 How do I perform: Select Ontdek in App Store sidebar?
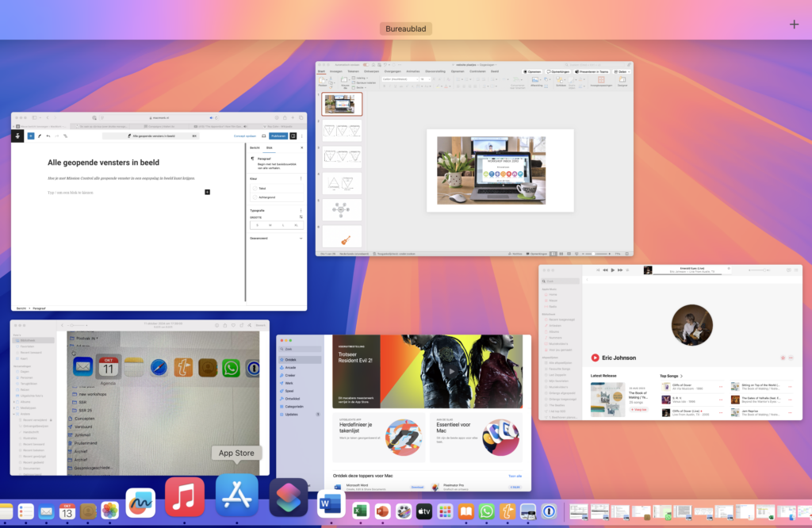click(x=290, y=360)
